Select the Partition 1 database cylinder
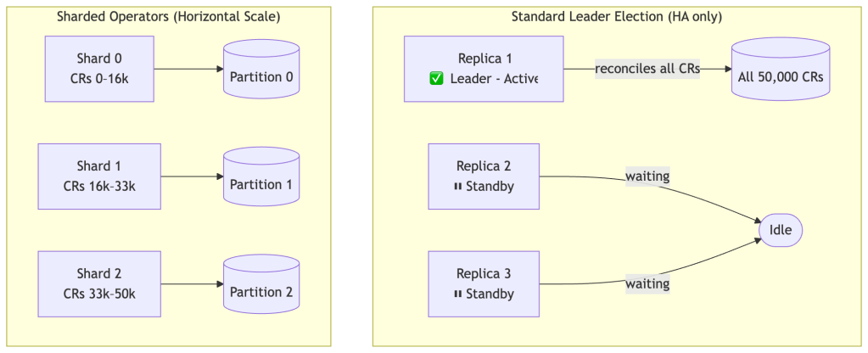This screenshot has width=868, height=353. point(261,176)
